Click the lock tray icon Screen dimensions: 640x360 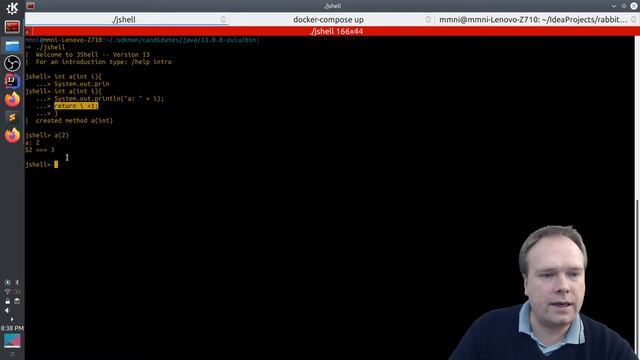[7, 301]
